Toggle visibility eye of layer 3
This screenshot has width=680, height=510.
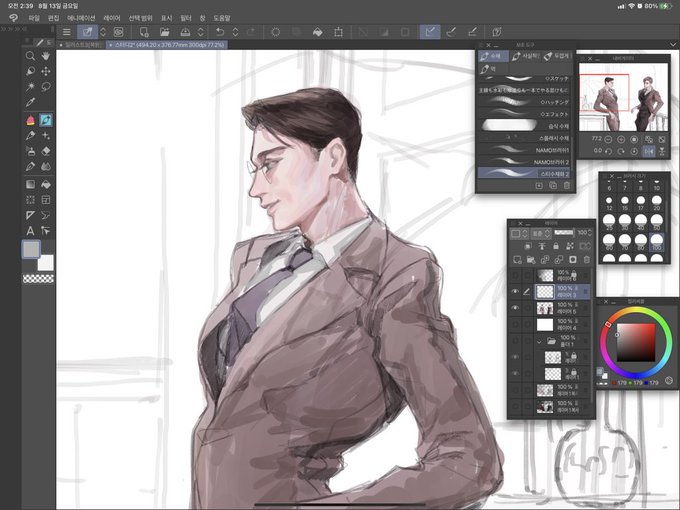click(x=515, y=292)
